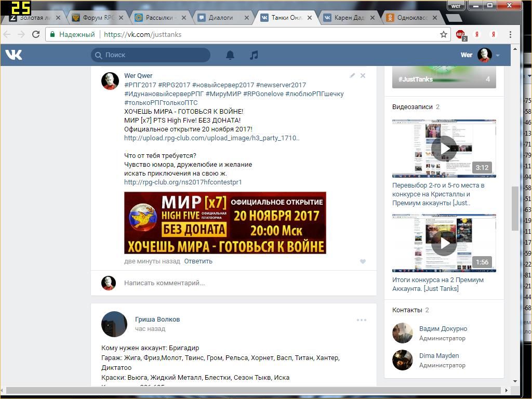Open a new browser tab
The height and width of the screenshot is (399, 532).
click(453, 18)
